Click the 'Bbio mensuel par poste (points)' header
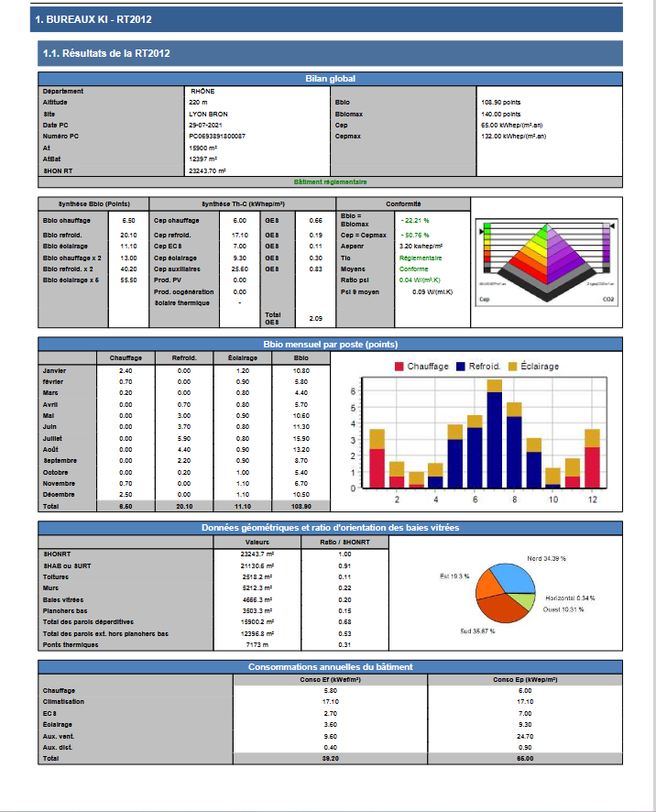656x812 pixels. [x=331, y=345]
